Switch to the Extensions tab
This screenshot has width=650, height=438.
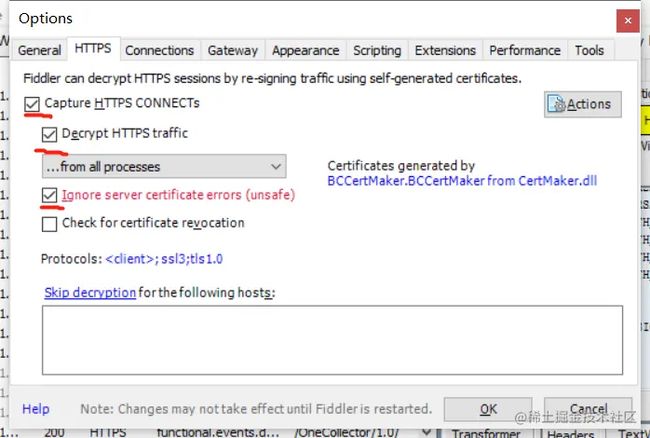445,51
